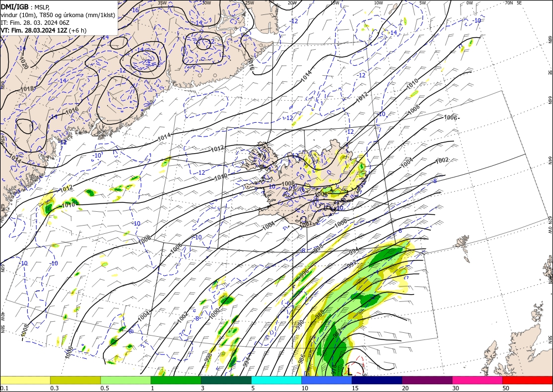
Task: Click the 5W longitude label
Action: coord(423,3)
